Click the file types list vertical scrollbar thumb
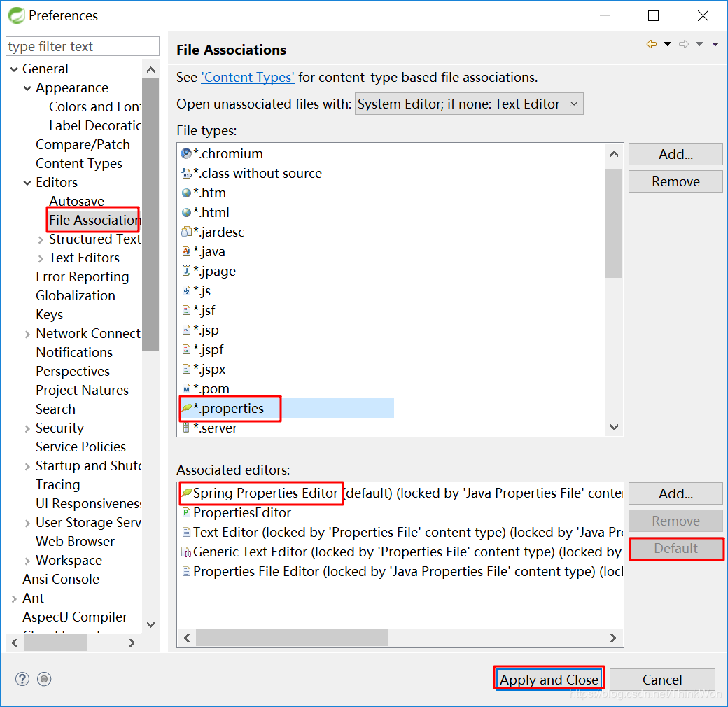The width and height of the screenshot is (728, 707). point(614,223)
